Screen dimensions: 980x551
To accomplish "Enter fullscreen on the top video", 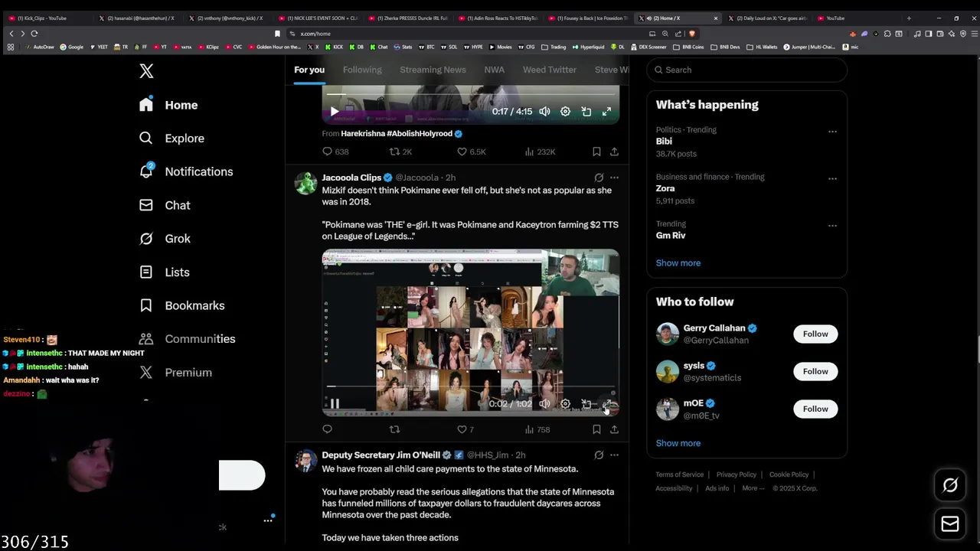I will (606, 112).
